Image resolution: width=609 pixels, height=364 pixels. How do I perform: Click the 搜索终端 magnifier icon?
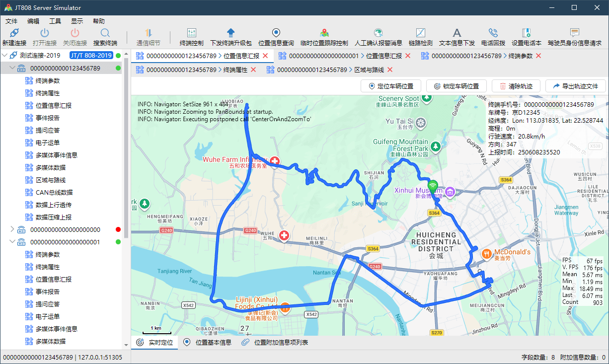[x=105, y=33]
